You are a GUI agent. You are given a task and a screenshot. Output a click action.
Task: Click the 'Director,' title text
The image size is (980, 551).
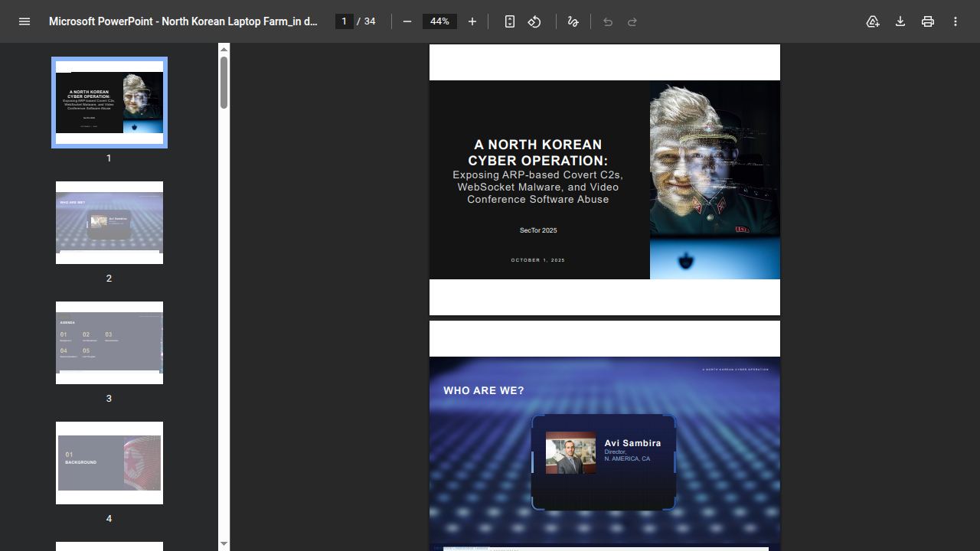click(x=615, y=452)
